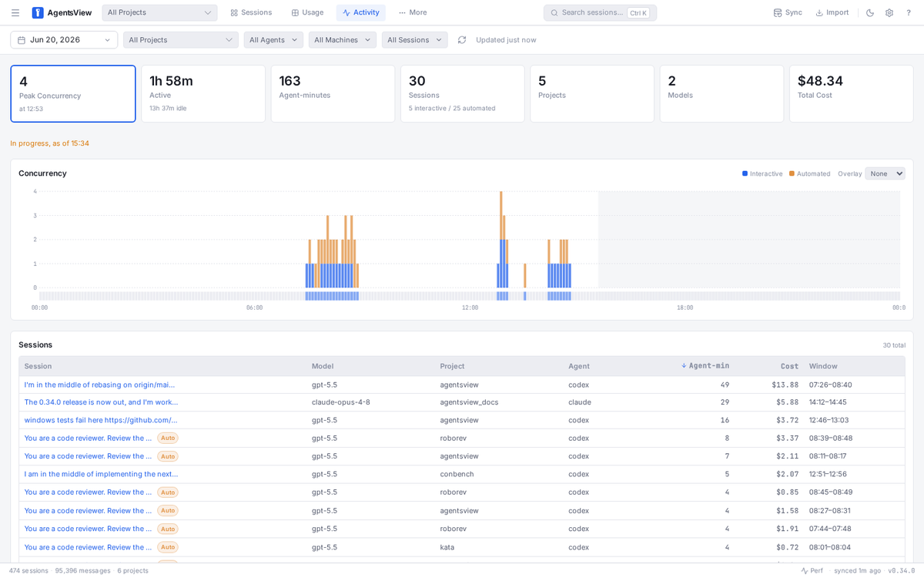
Task: Sort by the Cost column header
Action: [x=789, y=366]
